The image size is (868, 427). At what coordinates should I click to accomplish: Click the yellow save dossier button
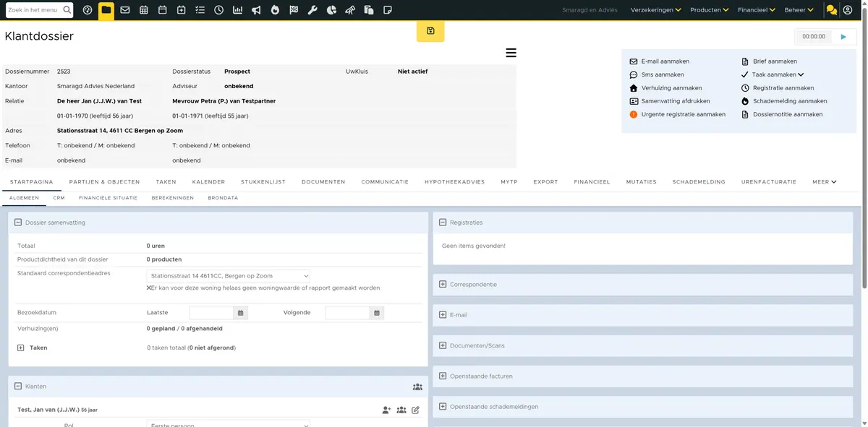(430, 31)
